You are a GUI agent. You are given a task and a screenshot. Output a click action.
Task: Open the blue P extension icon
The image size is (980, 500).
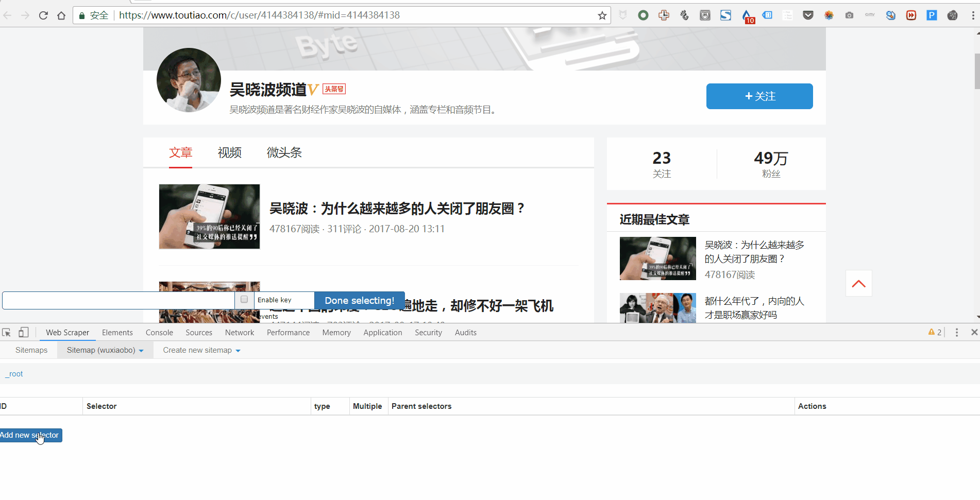click(x=932, y=15)
